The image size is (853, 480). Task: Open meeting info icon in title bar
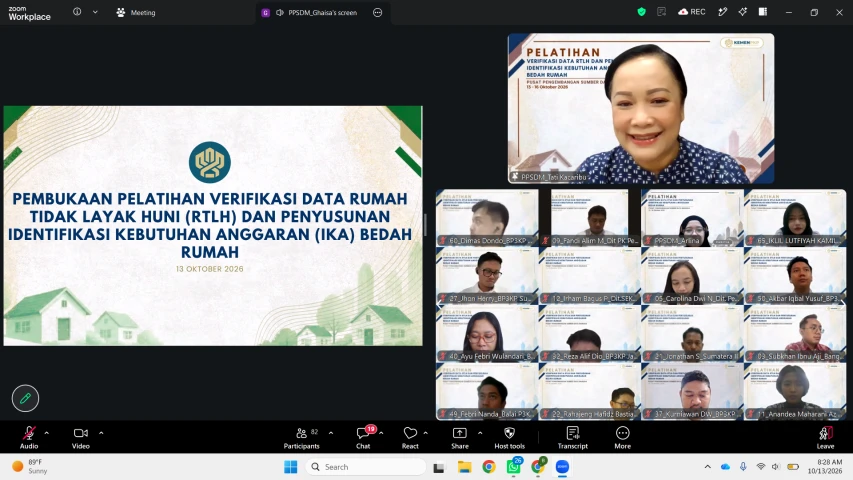coord(77,12)
